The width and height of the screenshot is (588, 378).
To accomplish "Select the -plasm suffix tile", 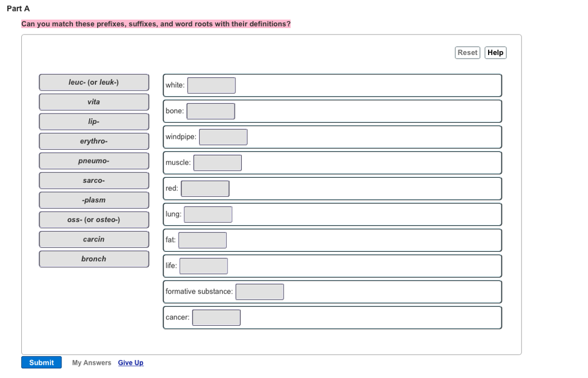I will 94,200.
